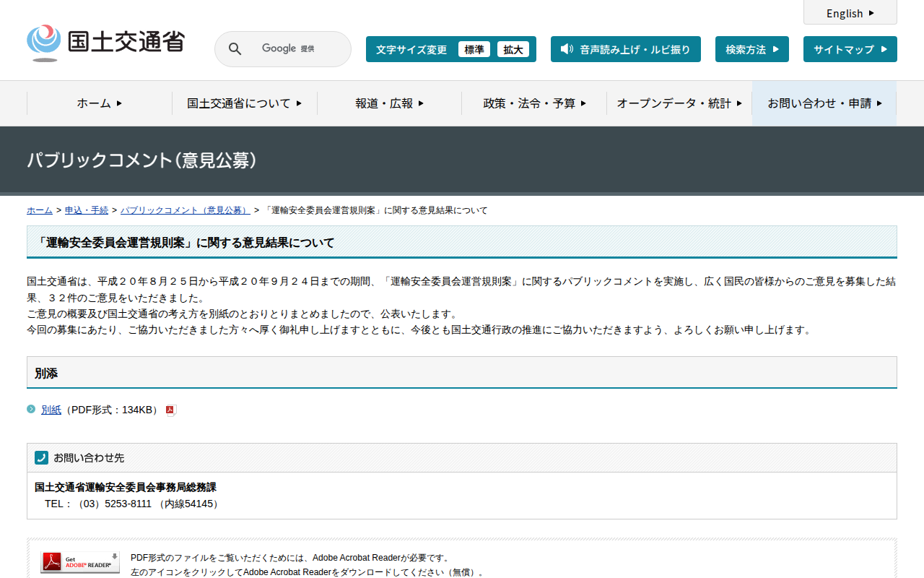Click the 国土交通省運輸安全委員会事務局総務課 contact name
Viewport: 924px width, 578px height.
pos(126,487)
